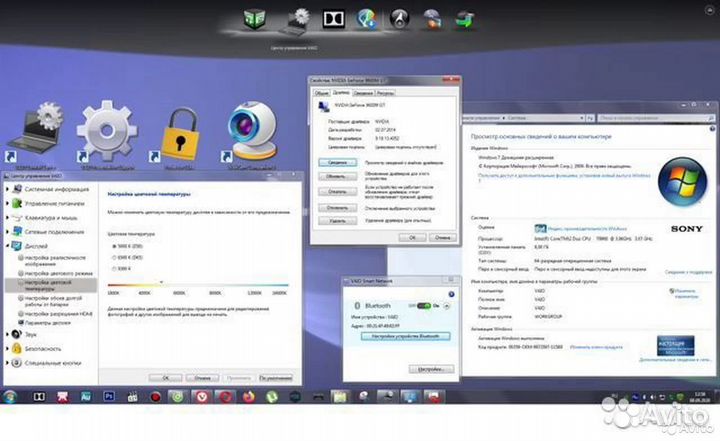The width and height of the screenshot is (720, 441).
Task: Switch to the Ресурсы tab in NVIDIA properties
Action: tap(385, 93)
